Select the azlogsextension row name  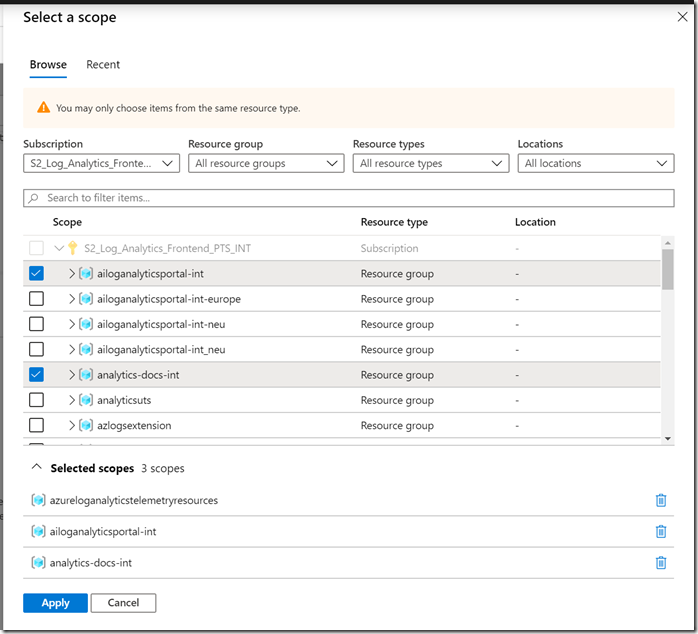pyautogui.click(x=134, y=426)
